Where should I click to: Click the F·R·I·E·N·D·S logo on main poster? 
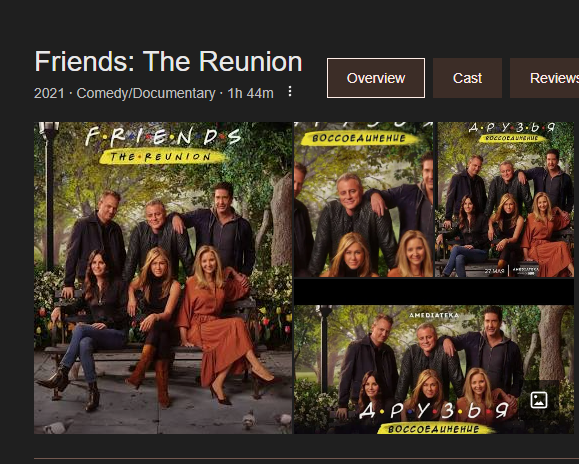(x=163, y=136)
